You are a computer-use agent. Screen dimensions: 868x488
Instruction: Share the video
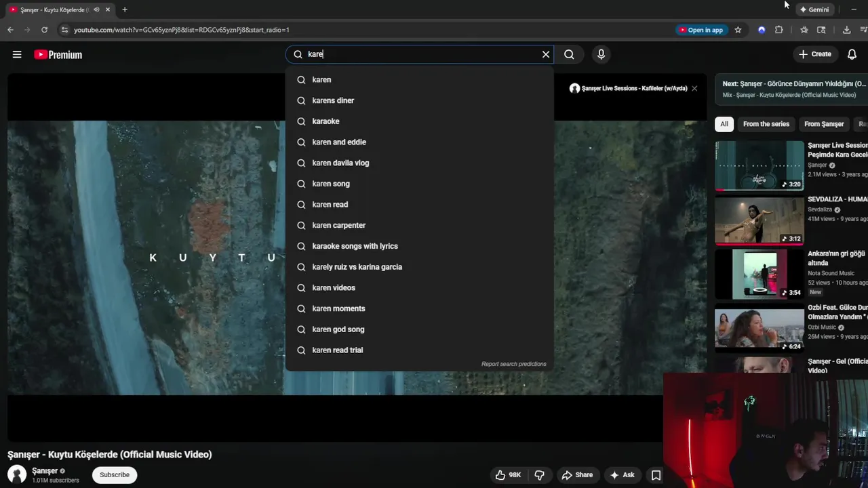pos(577,475)
